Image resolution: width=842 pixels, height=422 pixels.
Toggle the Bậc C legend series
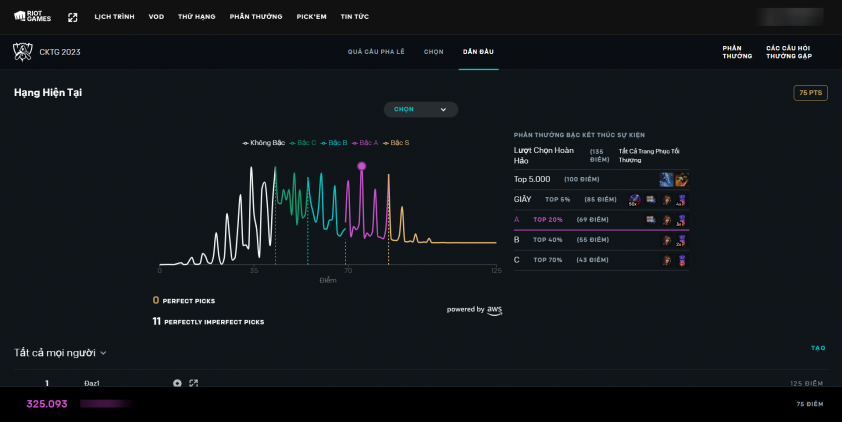[x=303, y=143]
